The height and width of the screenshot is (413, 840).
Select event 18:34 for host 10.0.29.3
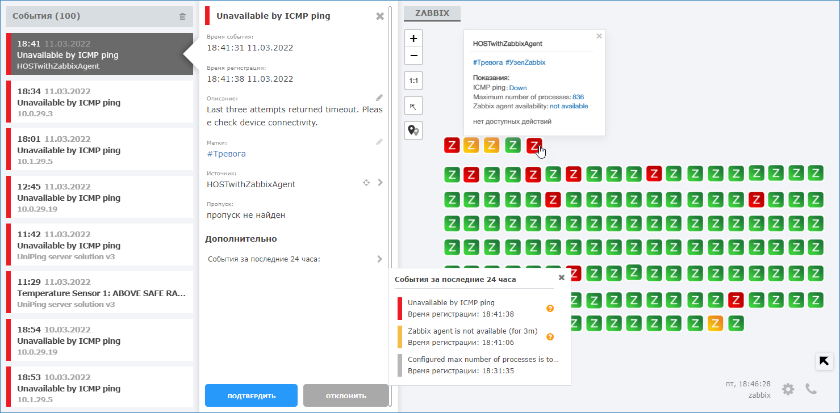(99, 102)
